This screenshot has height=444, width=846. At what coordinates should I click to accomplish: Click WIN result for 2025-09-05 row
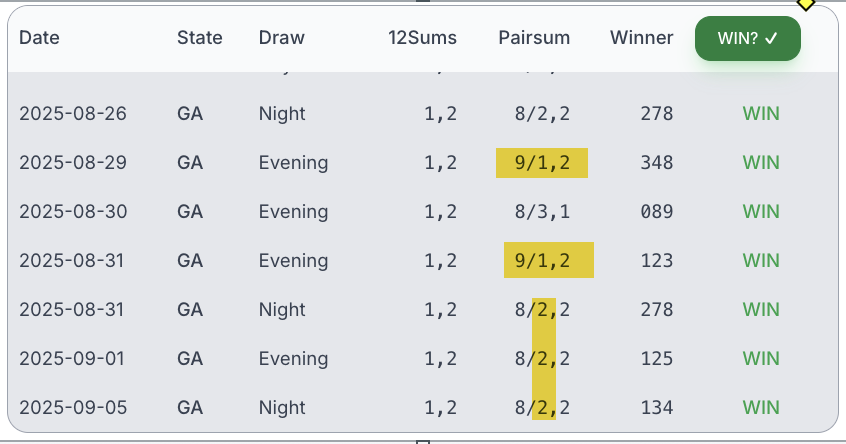point(761,408)
